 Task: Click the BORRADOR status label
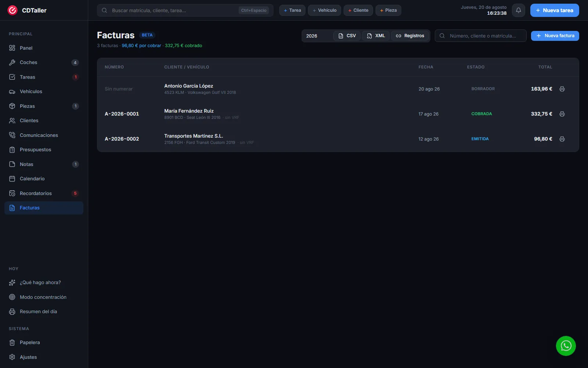click(x=483, y=89)
